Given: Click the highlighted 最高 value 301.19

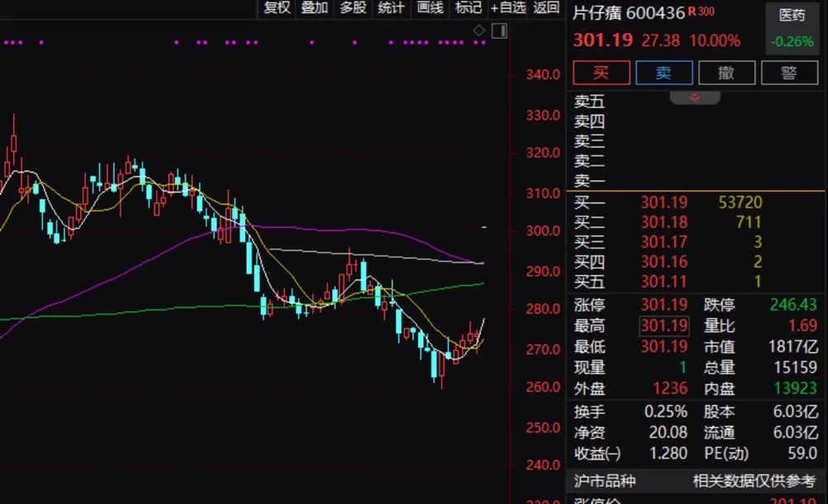Looking at the screenshot, I should point(664,325).
